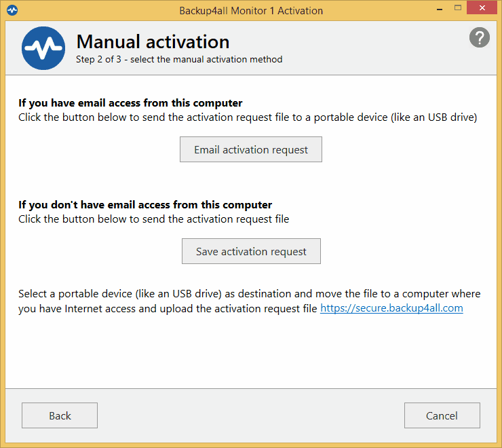Click the 'Select a portable device' instruction text
This screenshot has width=502, height=448.
[250, 301]
